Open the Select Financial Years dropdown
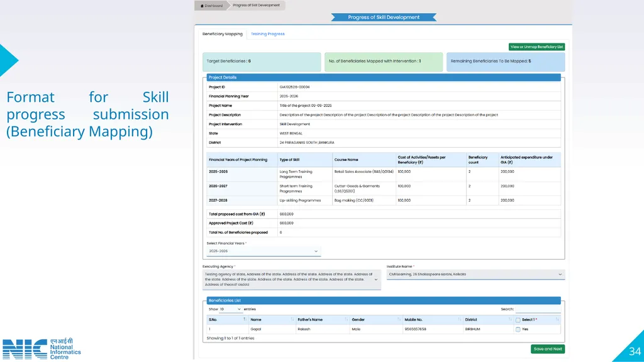Image resolution: width=644 pixels, height=362 pixels. coord(264,251)
